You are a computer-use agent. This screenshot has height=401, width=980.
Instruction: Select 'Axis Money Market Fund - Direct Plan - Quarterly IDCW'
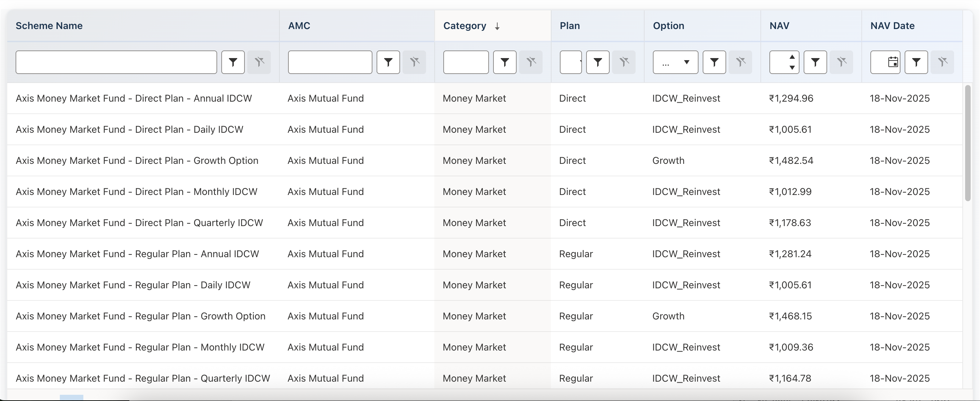click(x=139, y=223)
